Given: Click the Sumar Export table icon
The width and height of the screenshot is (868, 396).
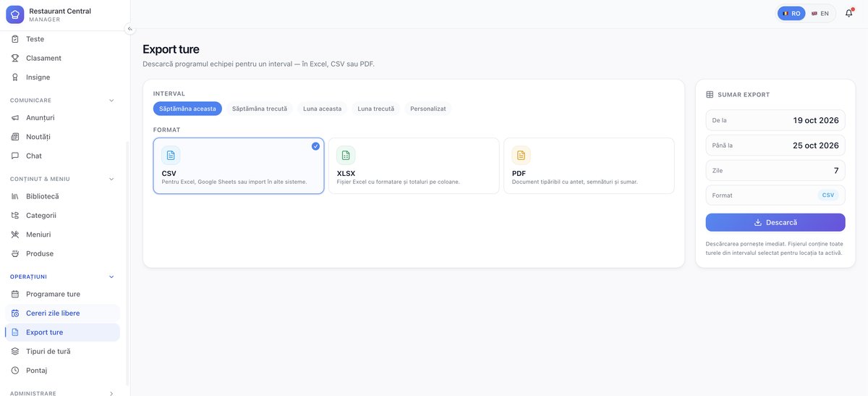Looking at the screenshot, I should tap(710, 95).
